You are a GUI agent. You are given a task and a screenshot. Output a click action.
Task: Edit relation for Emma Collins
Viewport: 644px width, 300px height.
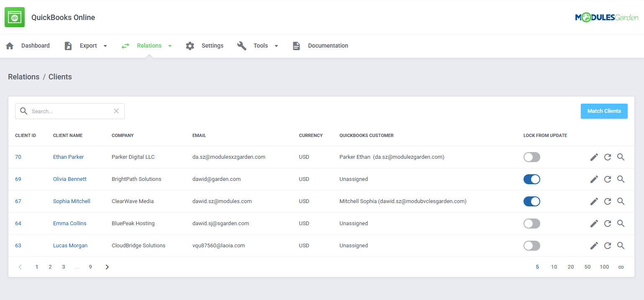[x=594, y=224]
